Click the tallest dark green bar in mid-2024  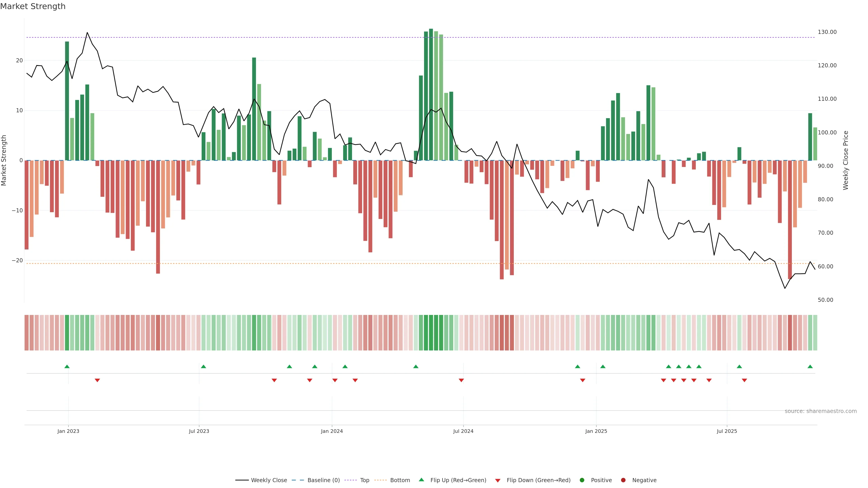pos(431,94)
